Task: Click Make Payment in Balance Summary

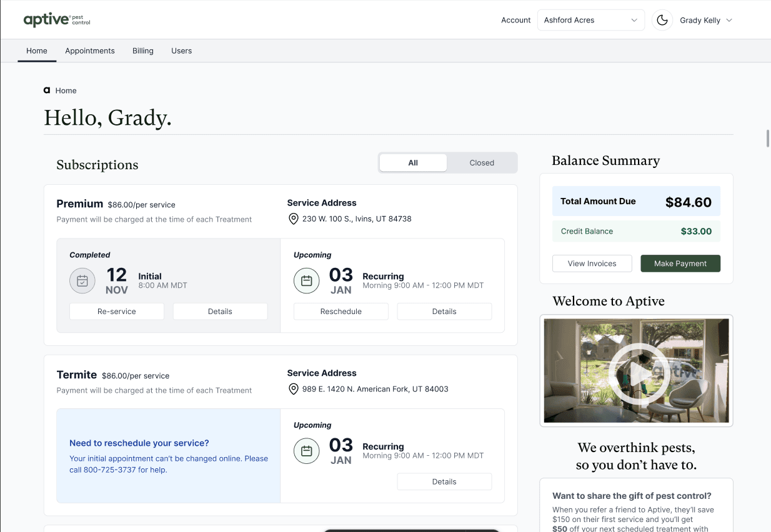Action: [x=680, y=263]
